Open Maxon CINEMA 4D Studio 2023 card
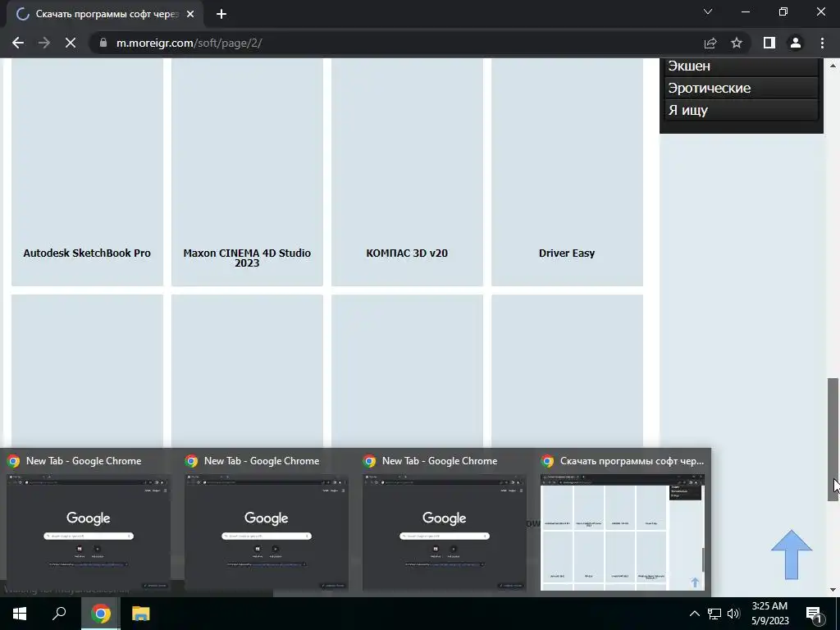 coord(247,172)
